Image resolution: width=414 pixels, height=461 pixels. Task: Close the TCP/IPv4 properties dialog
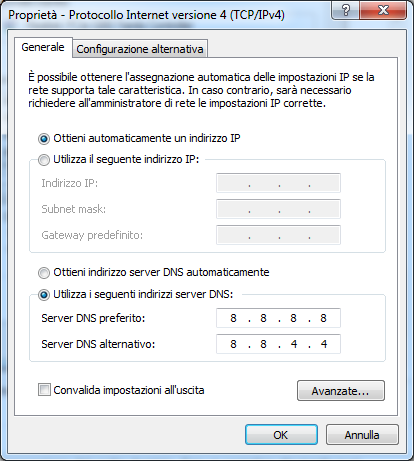pos(383,10)
